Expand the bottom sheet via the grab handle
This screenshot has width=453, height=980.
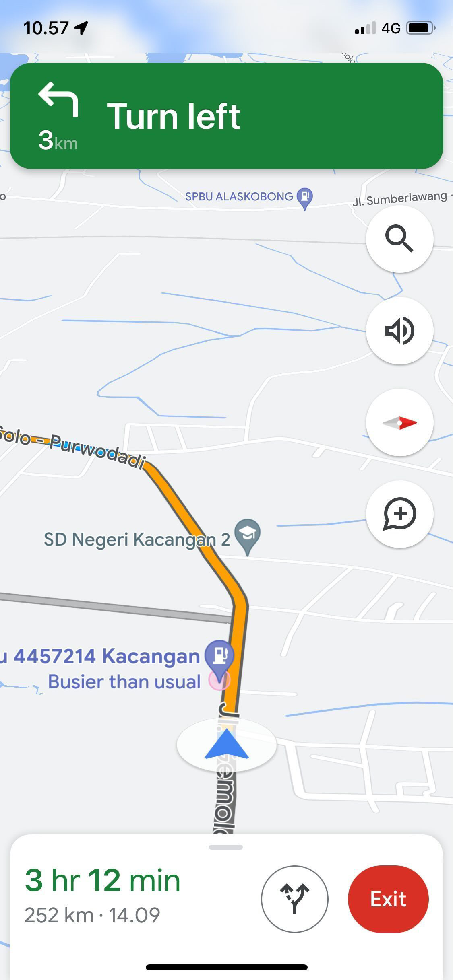click(226, 847)
